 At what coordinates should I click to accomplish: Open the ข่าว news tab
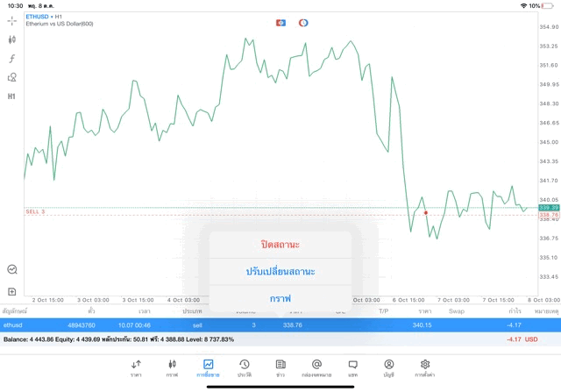(x=280, y=367)
